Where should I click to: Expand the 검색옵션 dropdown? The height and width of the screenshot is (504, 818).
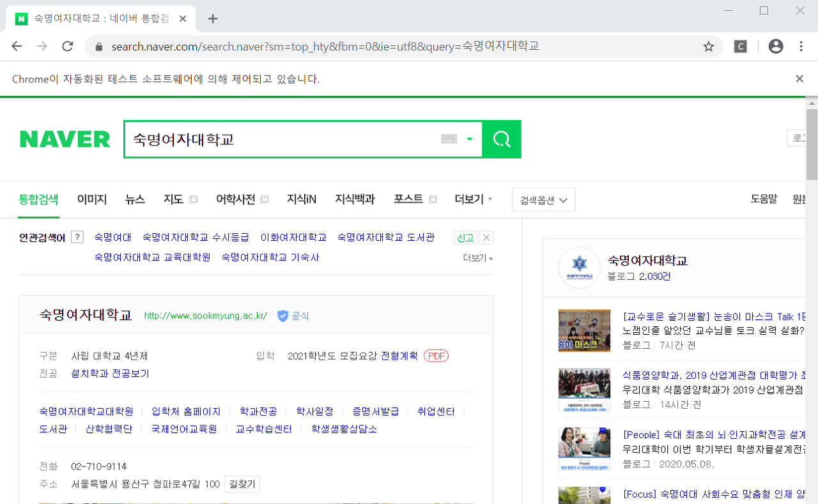(x=544, y=199)
